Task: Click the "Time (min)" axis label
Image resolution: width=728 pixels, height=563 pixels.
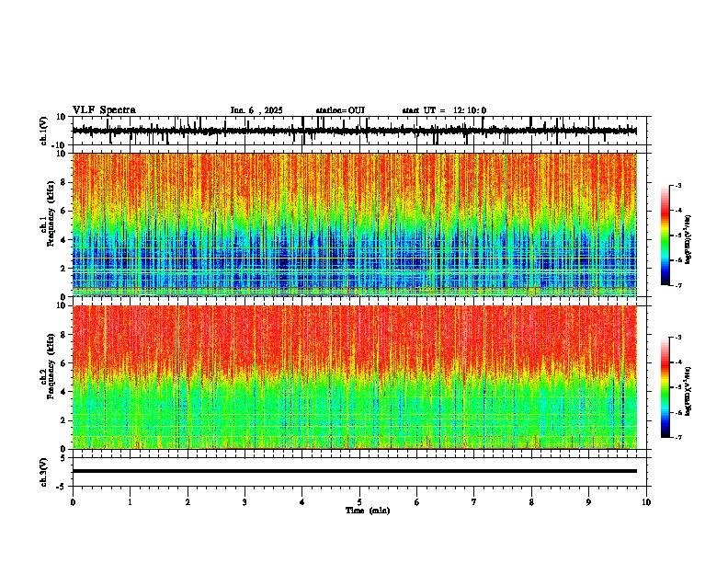Action: [x=368, y=511]
